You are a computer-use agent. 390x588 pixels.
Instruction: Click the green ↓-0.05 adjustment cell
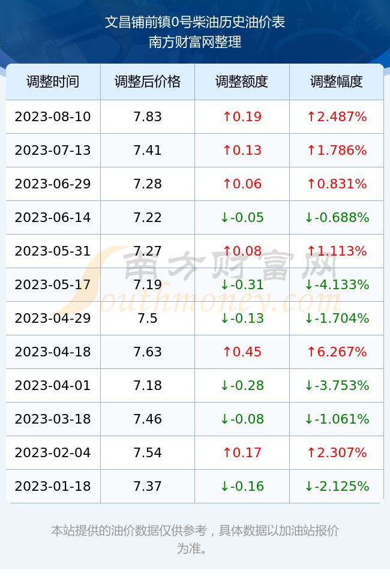pos(242,217)
